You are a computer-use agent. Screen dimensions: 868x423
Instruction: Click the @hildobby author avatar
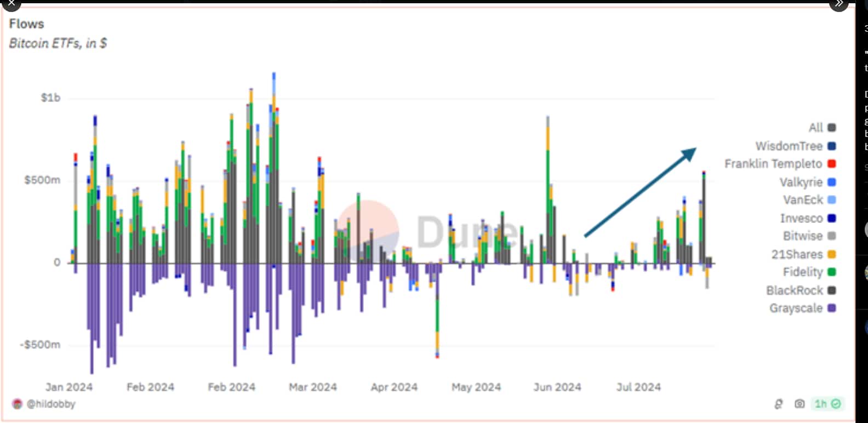[x=18, y=404]
